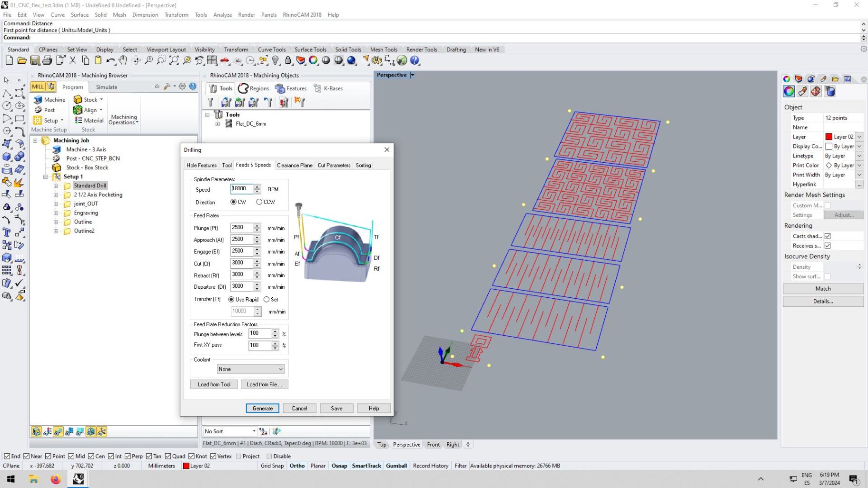The height and width of the screenshot is (488, 868).
Task: Collapse the Setup 1 tree node
Action: [x=46, y=177]
